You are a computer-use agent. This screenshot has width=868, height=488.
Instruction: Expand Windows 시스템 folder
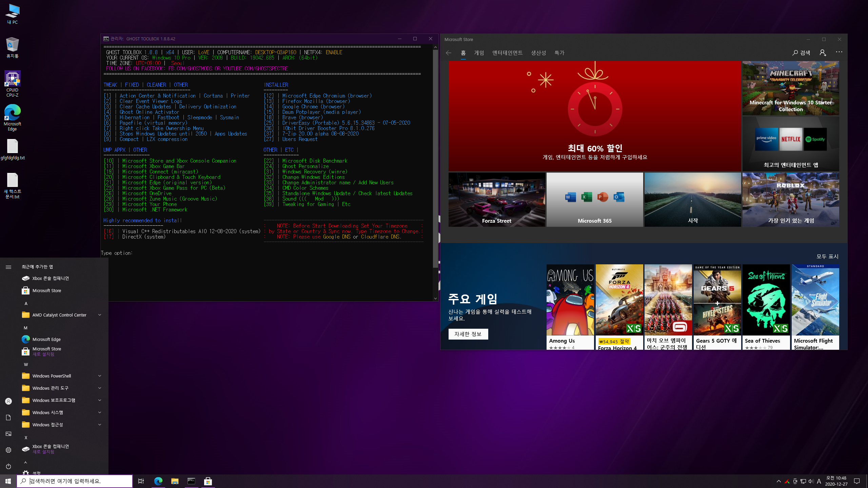[100, 412]
